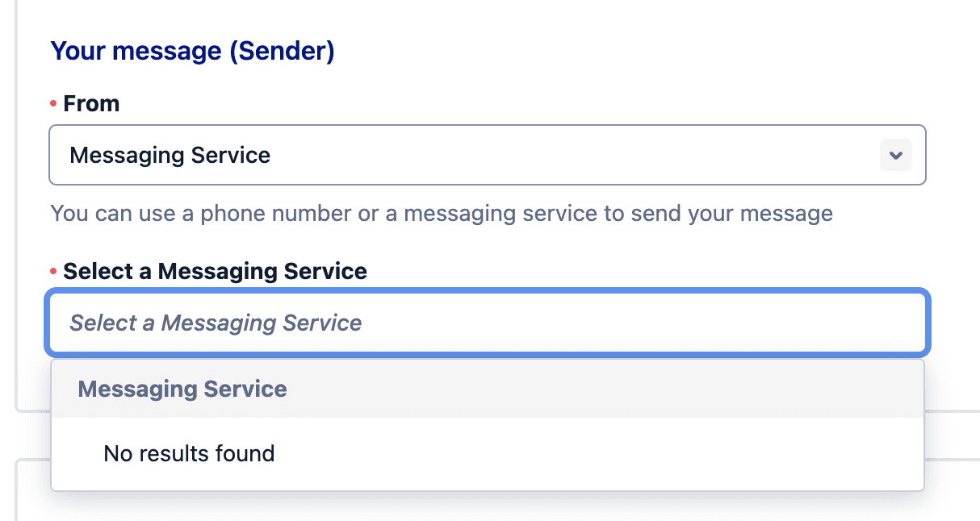Click the required-field marker on the From label
This screenshot has height=521, width=980.
53,103
